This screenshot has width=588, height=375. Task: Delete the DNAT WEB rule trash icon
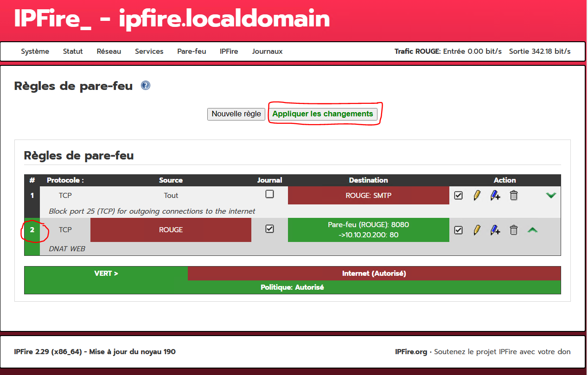[513, 230]
